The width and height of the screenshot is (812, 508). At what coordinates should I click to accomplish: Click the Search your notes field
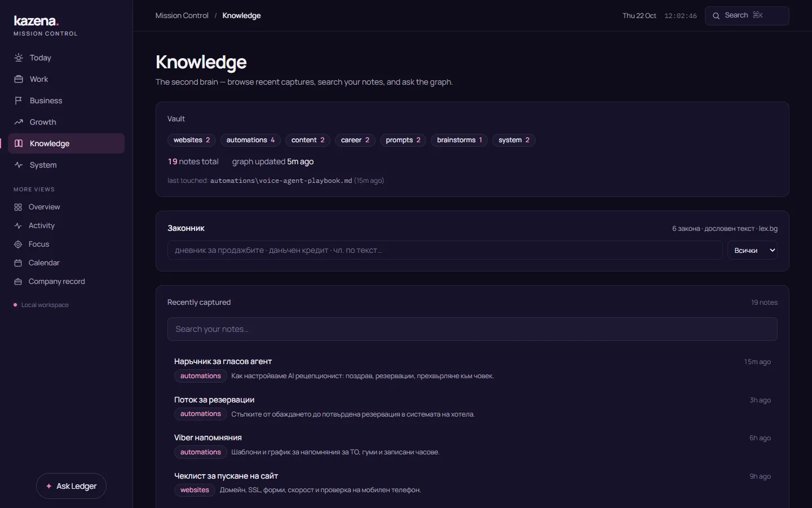[473, 329]
